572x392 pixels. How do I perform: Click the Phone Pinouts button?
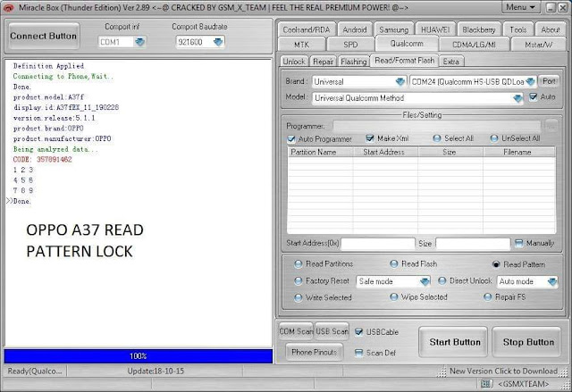(x=314, y=352)
